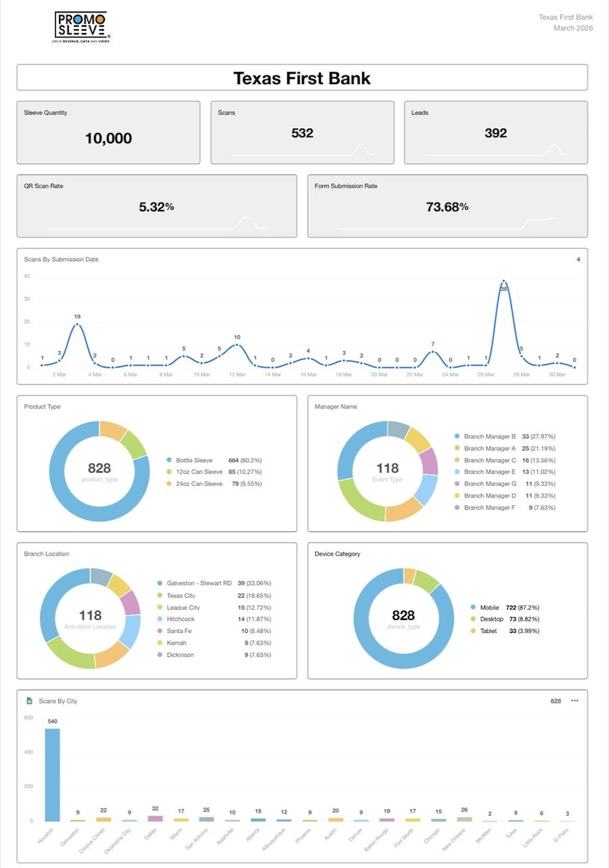
Task: Click the Bottle Sleeve legend color dot
Action: click(x=169, y=460)
